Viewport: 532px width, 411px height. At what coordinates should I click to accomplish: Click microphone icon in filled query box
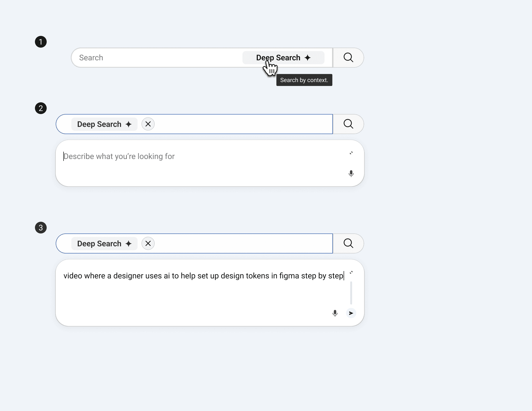pyautogui.click(x=335, y=313)
